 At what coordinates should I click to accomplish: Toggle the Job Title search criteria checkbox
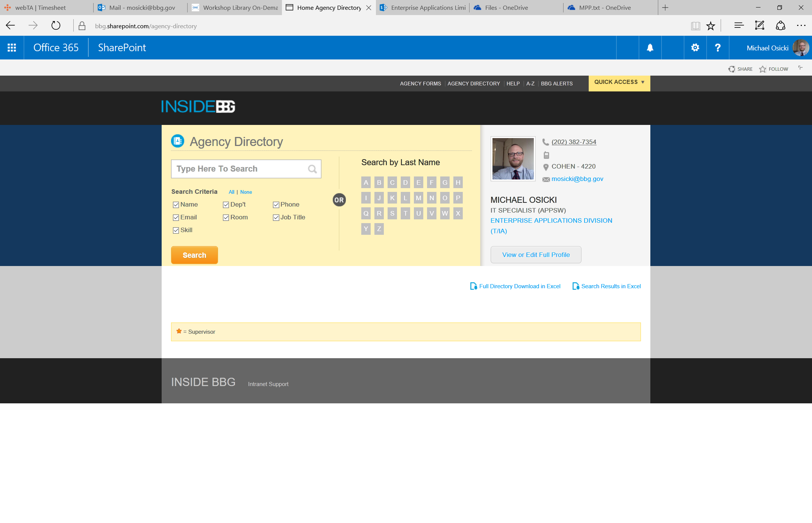point(276,217)
